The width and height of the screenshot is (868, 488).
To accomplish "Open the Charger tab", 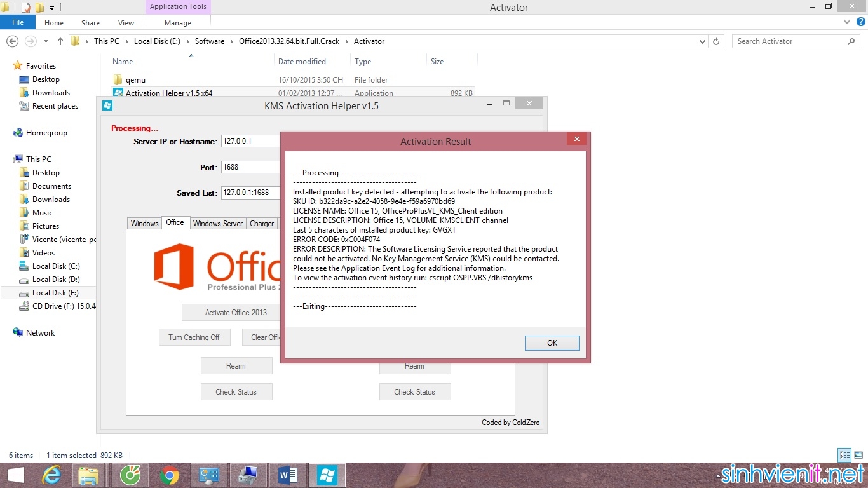I will [262, 224].
